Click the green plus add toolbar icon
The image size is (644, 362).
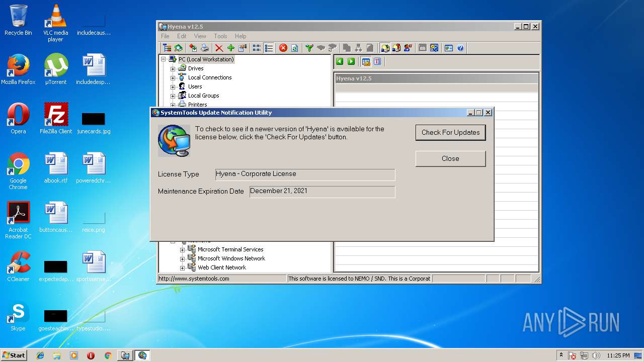[231, 48]
